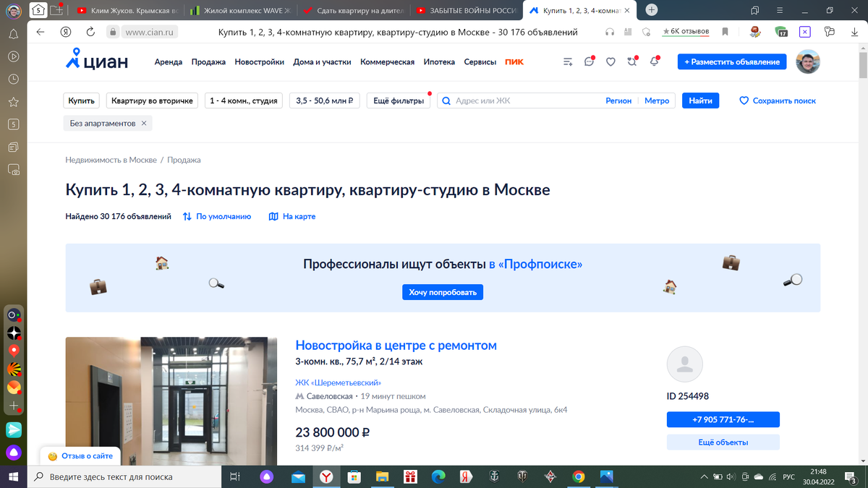Open the 'Новостройки' menu
The width and height of the screenshot is (868, 488).
pos(259,62)
